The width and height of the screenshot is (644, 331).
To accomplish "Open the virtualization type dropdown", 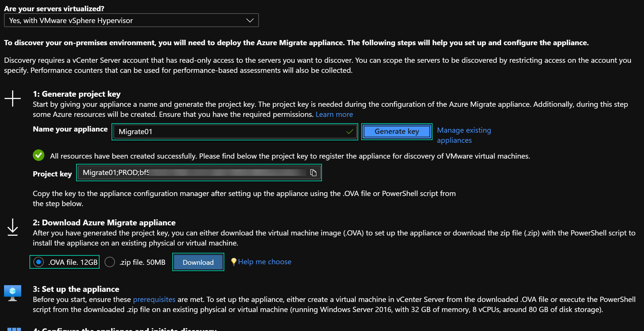I will [x=131, y=20].
